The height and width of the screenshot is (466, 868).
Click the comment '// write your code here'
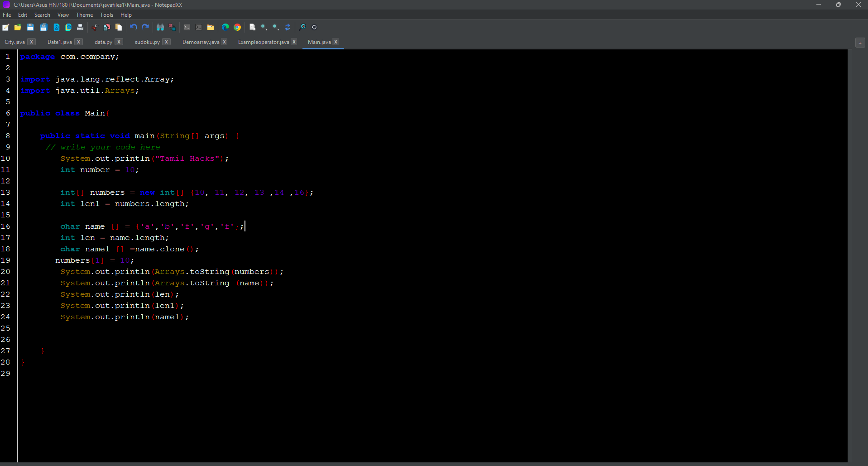[x=103, y=147]
